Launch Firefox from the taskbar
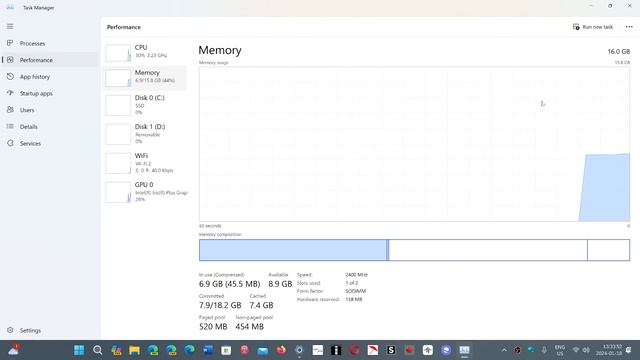Screen dimensions: 640x360 click(x=281, y=350)
